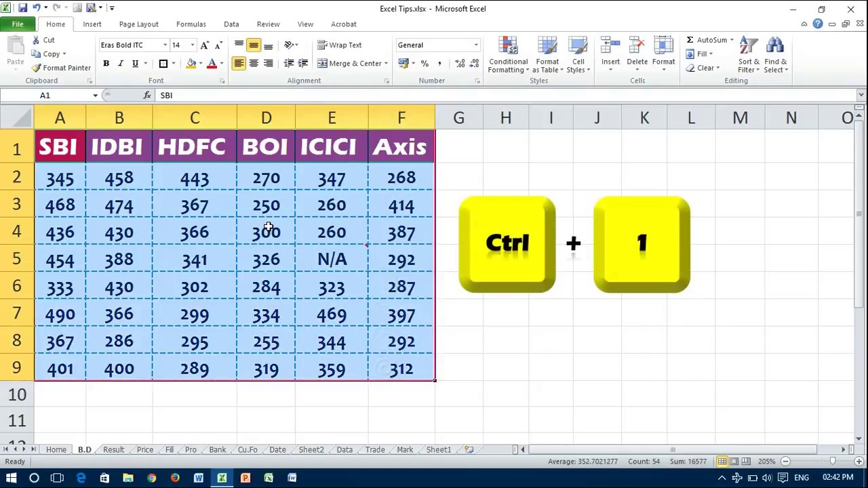
Task: Decrease font size with Shrink Font
Action: point(218,45)
